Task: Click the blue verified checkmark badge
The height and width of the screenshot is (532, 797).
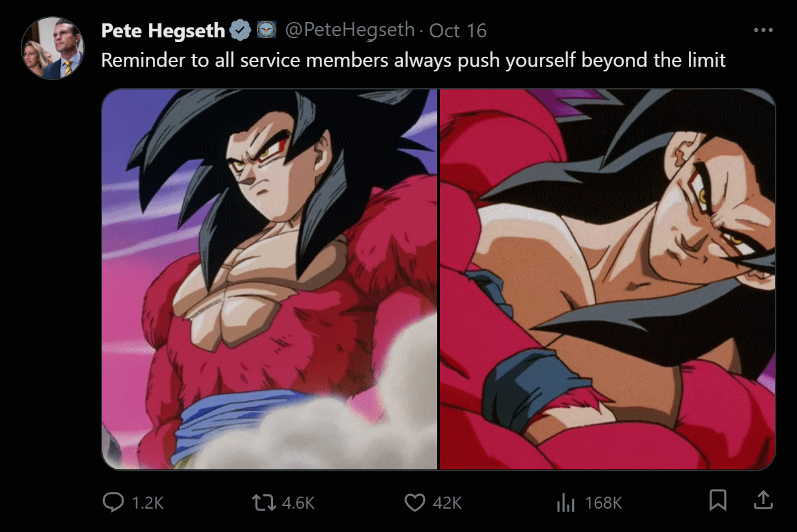Action: tap(240, 30)
